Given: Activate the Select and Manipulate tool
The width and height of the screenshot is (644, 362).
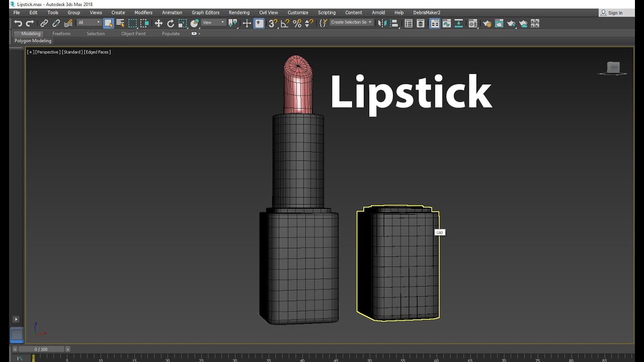Looking at the screenshot, I should point(247,23).
